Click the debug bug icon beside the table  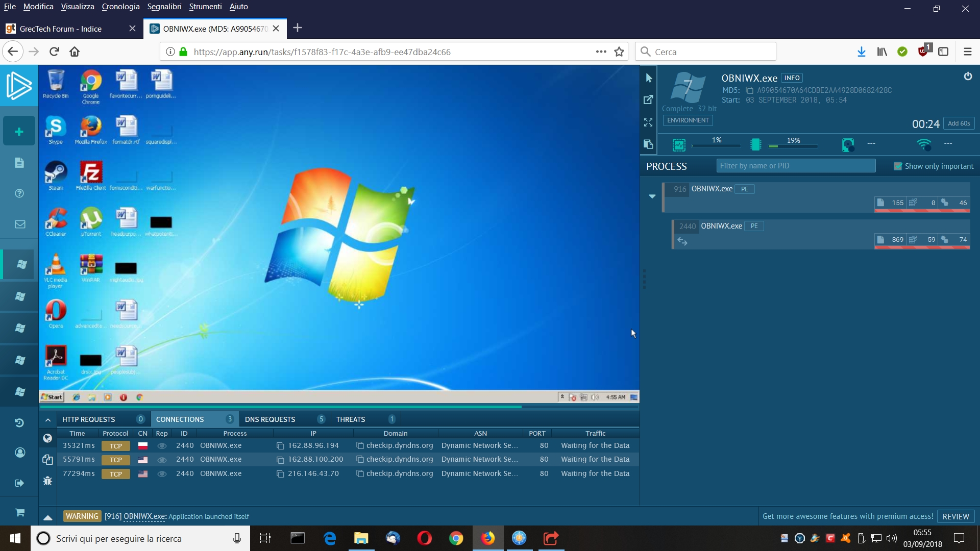coord(47,481)
